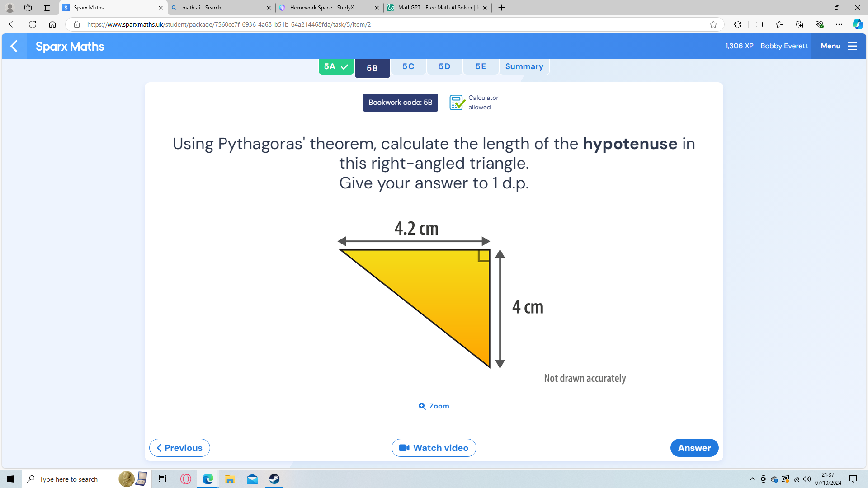Click the Answer button
The height and width of the screenshot is (488, 868).
694,448
